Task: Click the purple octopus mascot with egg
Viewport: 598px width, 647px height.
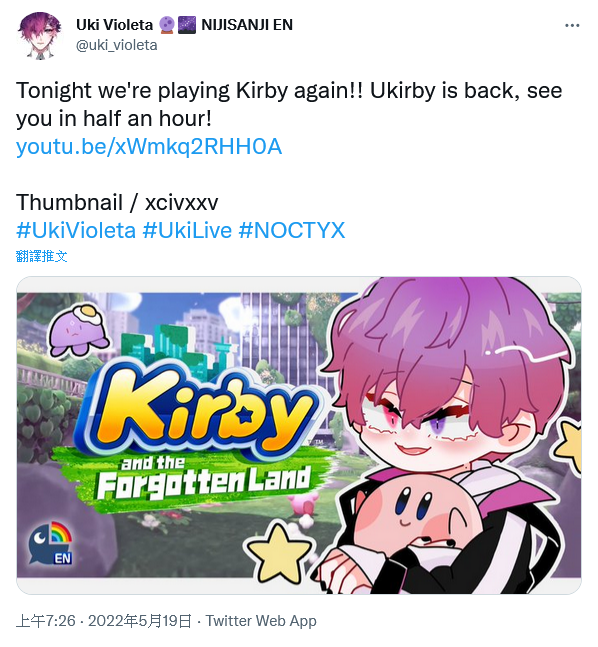Action: click(78, 329)
